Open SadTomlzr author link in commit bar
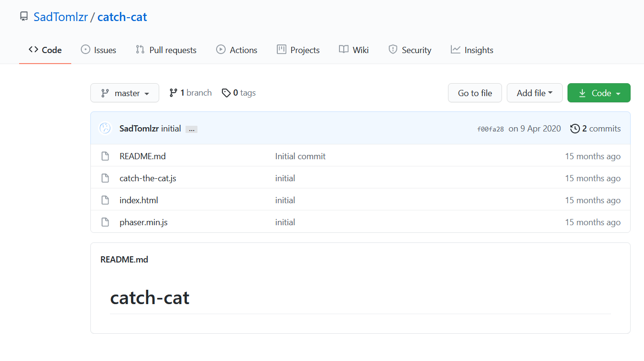644x361 pixels. tap(139, 129)
